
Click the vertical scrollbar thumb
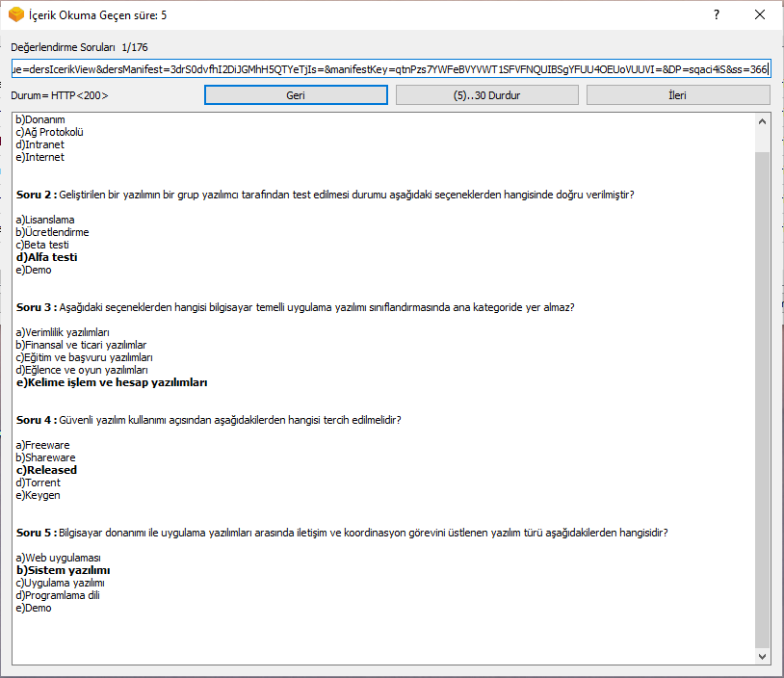click(x=762, y=400)
